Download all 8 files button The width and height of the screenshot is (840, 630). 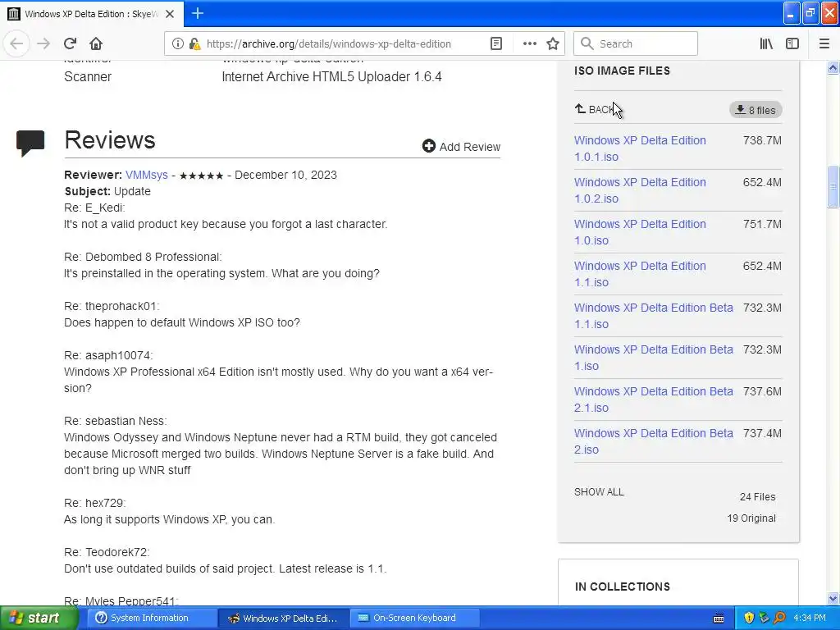pos(756,110)
